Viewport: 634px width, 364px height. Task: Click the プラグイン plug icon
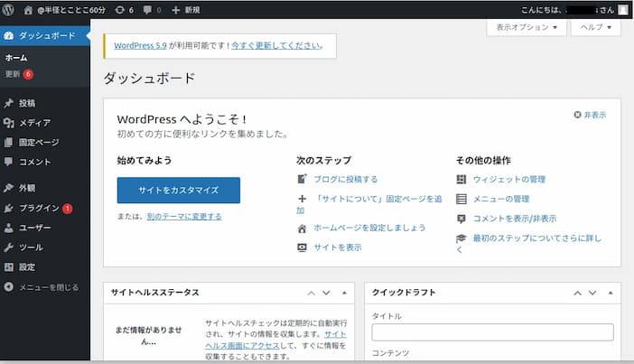tap(8, 209)
